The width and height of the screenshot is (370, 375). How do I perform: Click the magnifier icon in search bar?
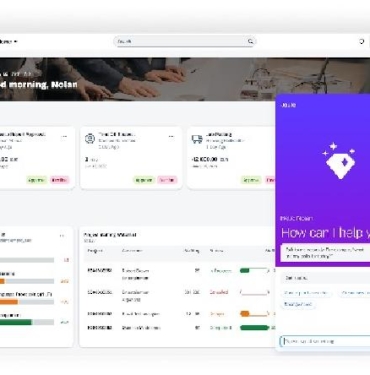coord(250,41)
